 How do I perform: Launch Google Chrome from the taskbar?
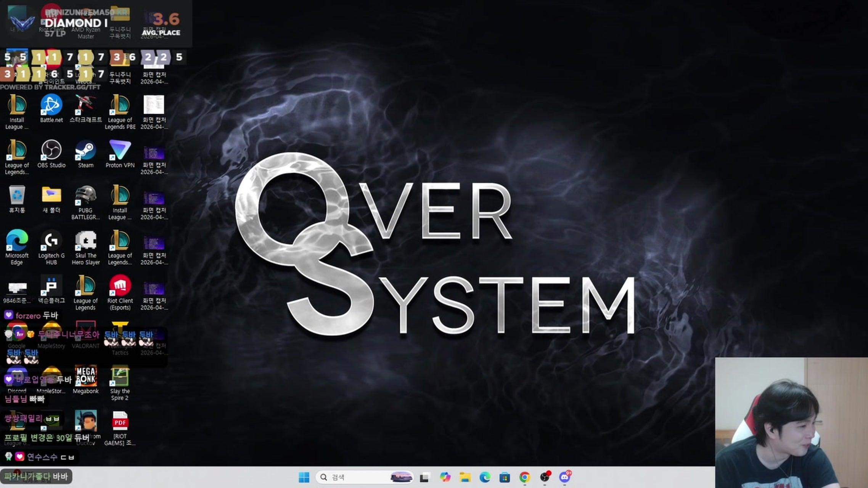pyautogui.click(x=525, y=477)
